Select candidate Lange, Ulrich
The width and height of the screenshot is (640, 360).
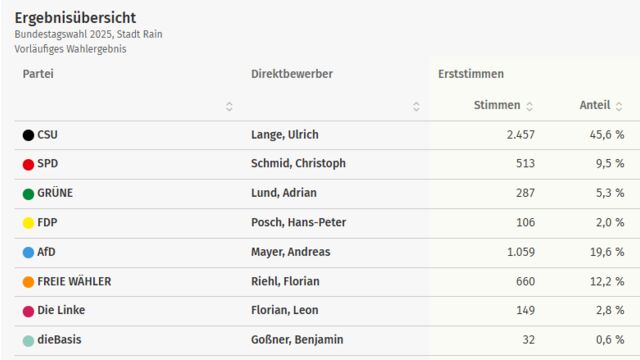[284, 135]
